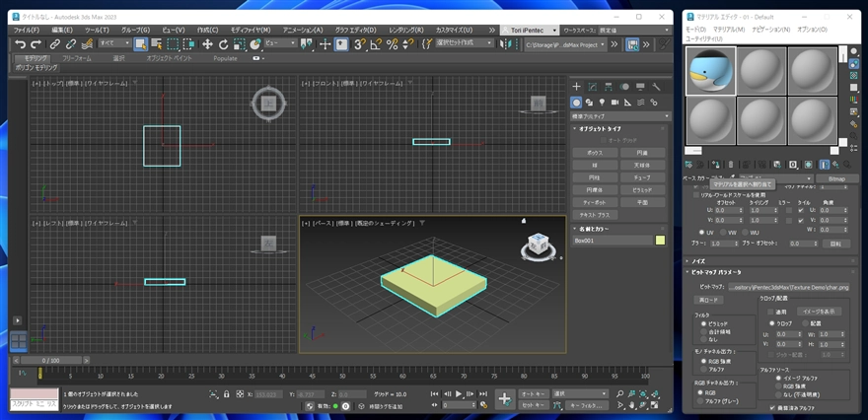Open the Motion command panel tab
Screen dimensions: 868x420
tap(624, 87)
